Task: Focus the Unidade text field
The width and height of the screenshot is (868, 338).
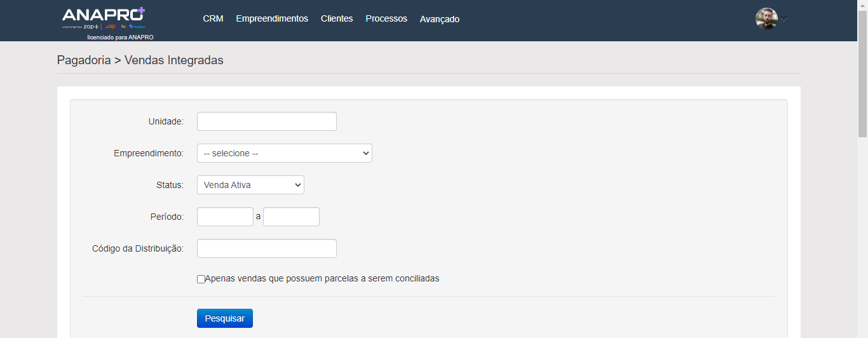Action: tap(266, 121)
